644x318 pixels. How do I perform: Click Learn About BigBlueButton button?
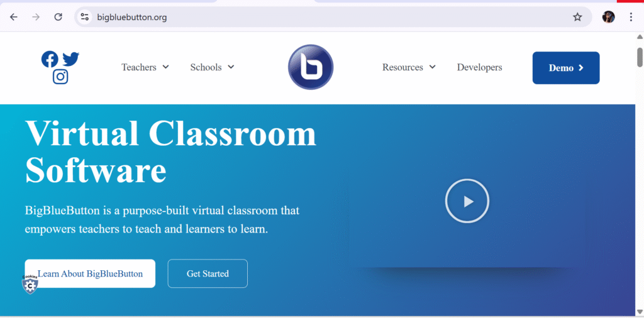point(90,273)
